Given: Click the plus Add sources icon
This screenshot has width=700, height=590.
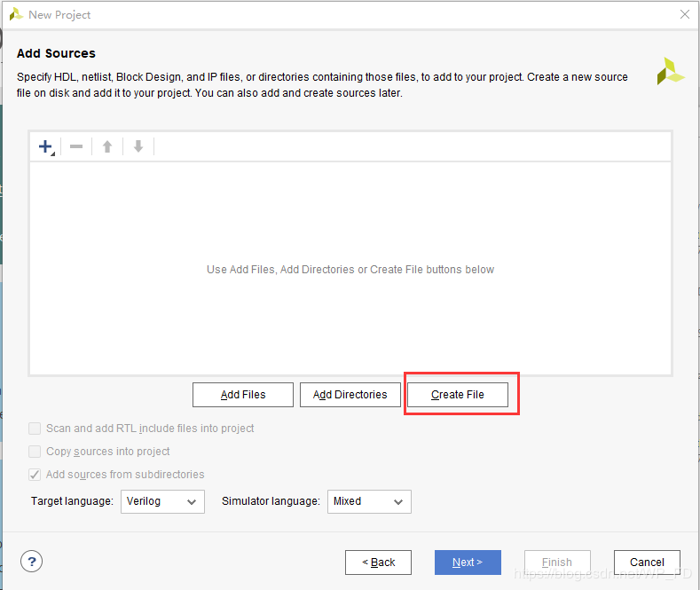Looking at the screenshot, I should 46,146.
